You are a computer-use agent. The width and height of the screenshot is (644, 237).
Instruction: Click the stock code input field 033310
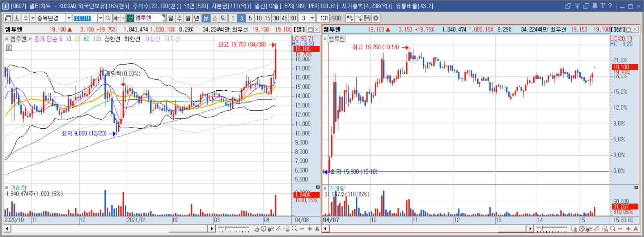pos(85,18)
